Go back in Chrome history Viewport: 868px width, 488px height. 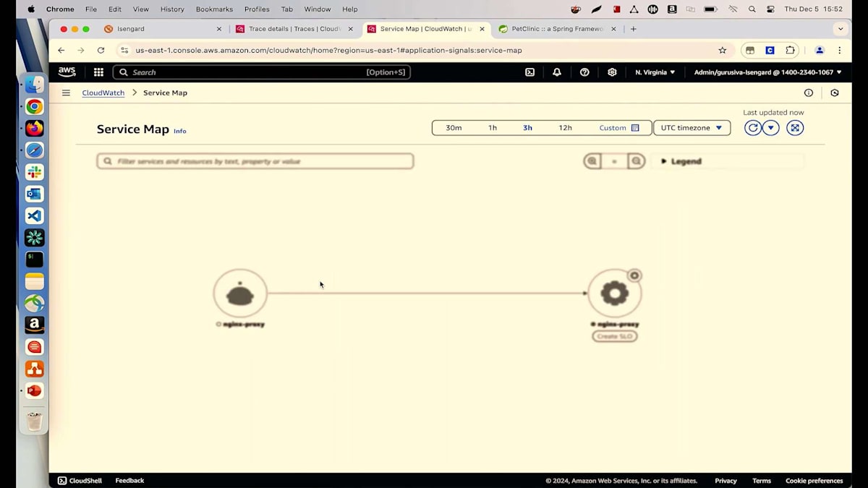click(x=61, y=50)
